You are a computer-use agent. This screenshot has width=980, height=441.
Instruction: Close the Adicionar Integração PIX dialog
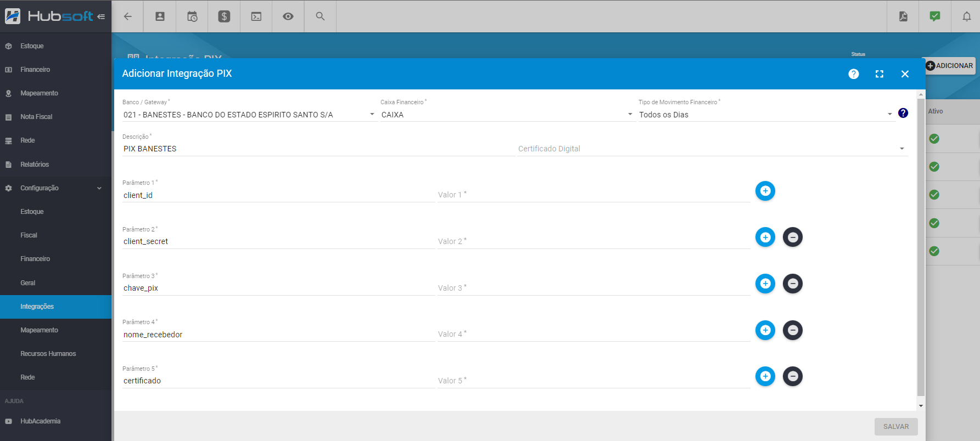point(905,74)
